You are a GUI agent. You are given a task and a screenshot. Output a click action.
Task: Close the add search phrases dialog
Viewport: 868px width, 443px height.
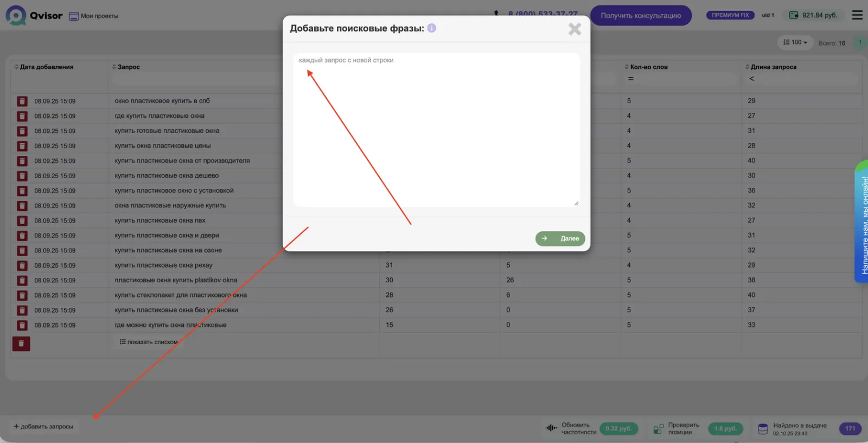tap(575, 29)
